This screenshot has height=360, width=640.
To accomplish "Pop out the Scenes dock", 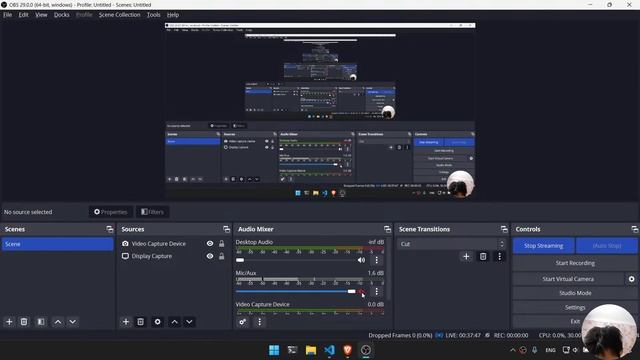I will point(109,229).
